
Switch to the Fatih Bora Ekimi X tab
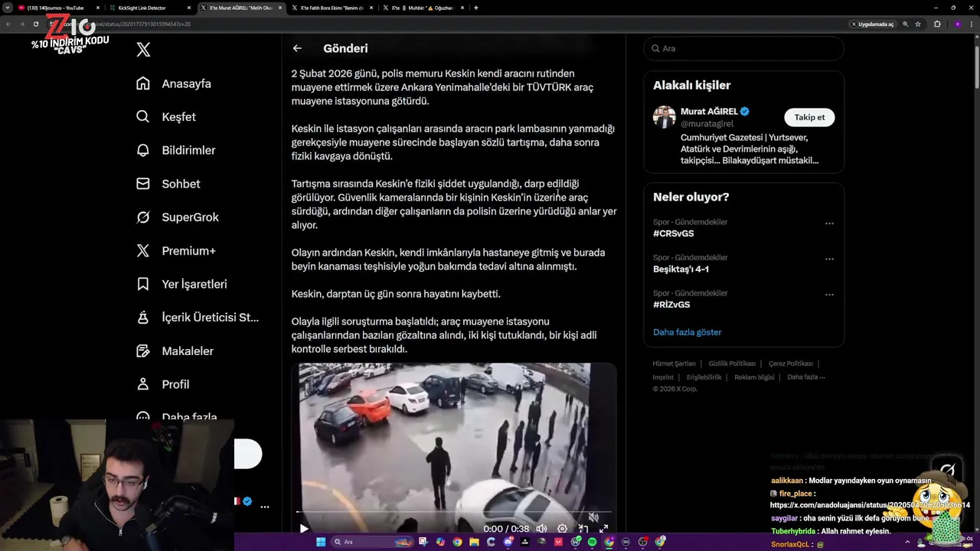pos(332,8)
